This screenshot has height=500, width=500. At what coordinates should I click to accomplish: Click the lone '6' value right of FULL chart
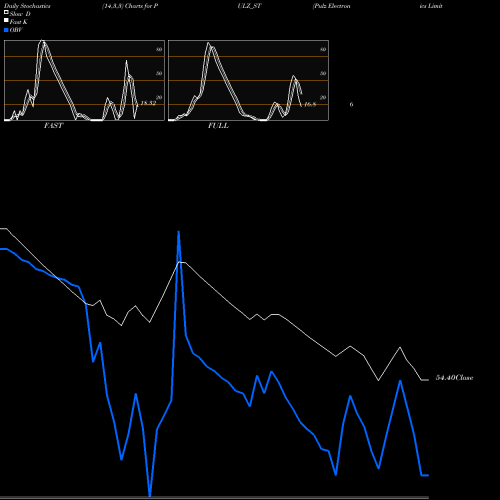[351, 105]
